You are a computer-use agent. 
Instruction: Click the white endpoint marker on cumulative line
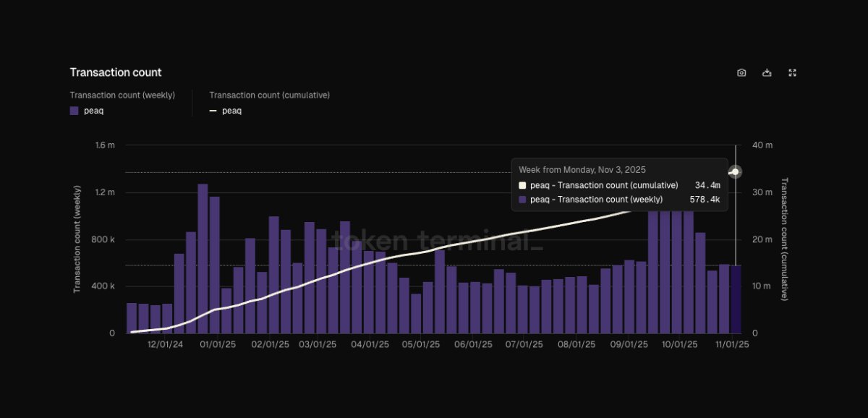(735, 171)
